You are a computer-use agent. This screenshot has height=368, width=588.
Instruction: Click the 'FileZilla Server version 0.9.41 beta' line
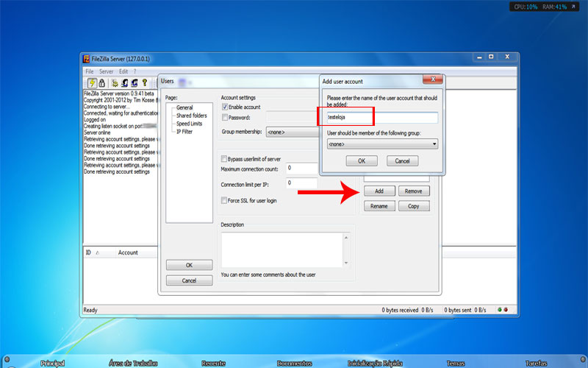118,93
